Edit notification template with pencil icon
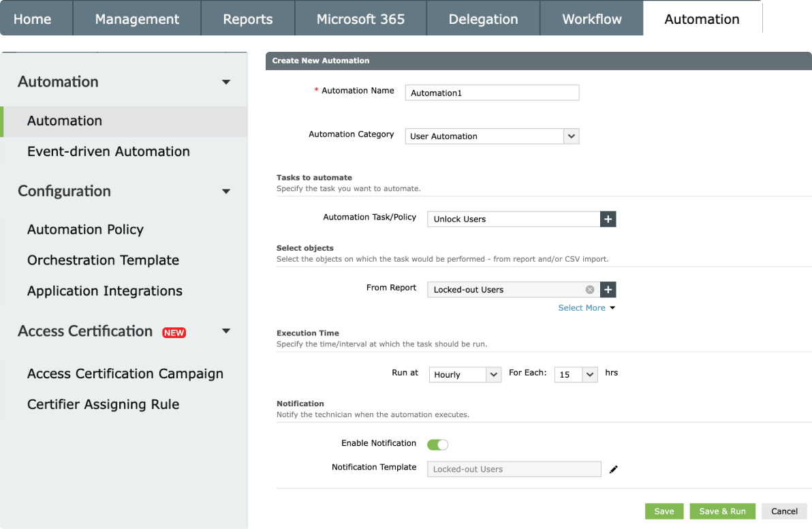Viewport: 812px width, 529px height. click(613, 469)
